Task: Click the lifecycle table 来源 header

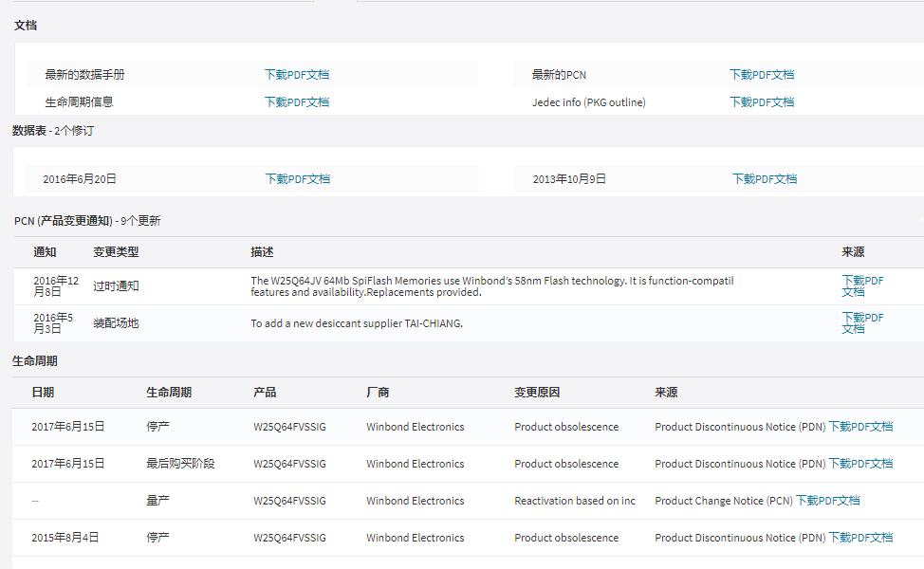Action: coord(666,393)
